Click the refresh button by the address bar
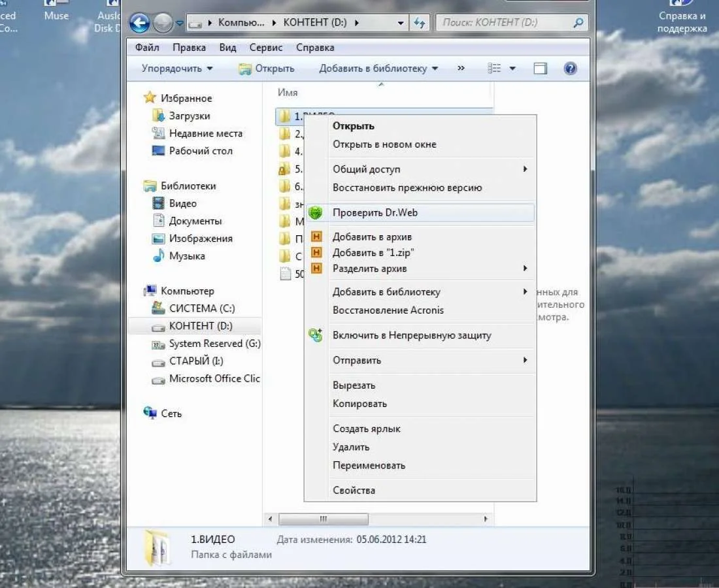Screen dimensions: 719x588 [419, 22]
